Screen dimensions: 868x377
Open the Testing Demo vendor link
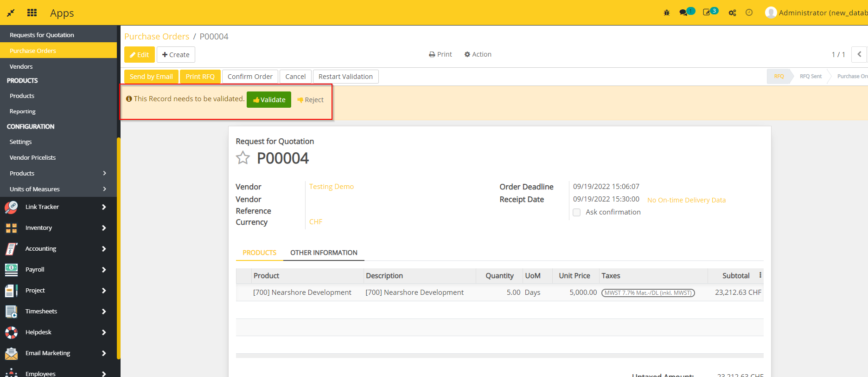point(331,187)
